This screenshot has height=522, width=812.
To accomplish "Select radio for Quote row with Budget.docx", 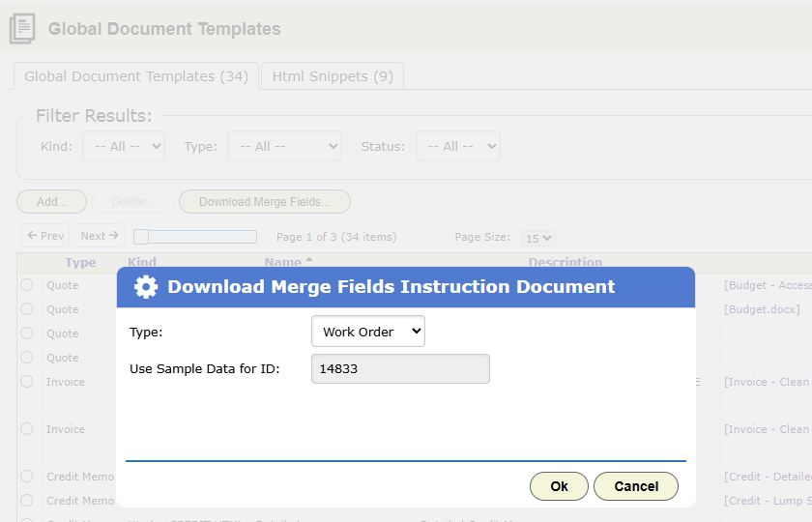I will [27, 309].
